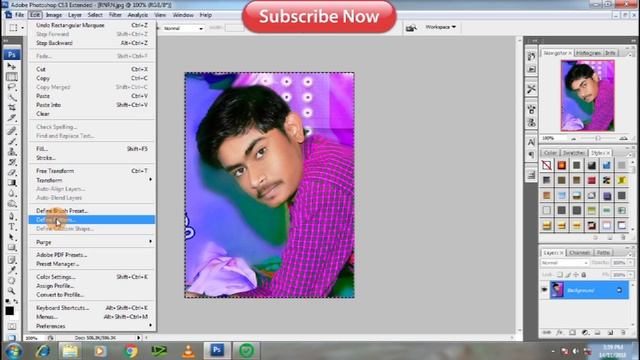Image resolution: width=640 pixels, height=360 pixels.
Task: Click the delete layer trash icon
Action: click(x=623, y=333)
